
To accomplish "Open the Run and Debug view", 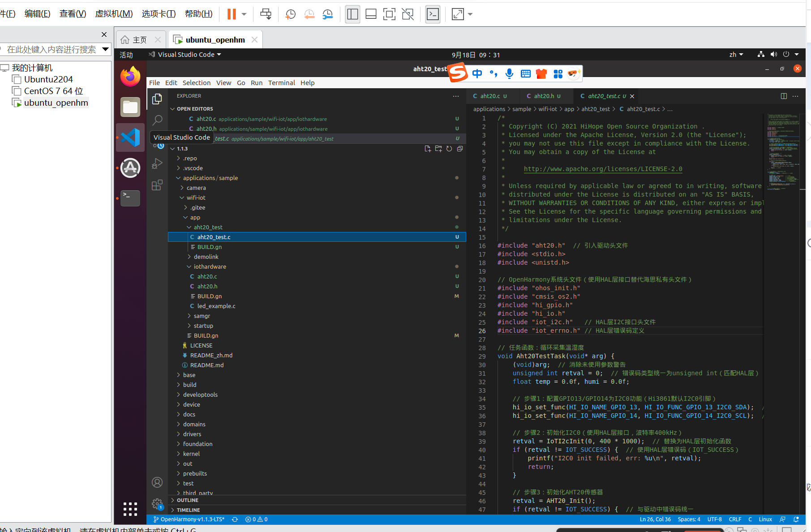I will point(157,163).
